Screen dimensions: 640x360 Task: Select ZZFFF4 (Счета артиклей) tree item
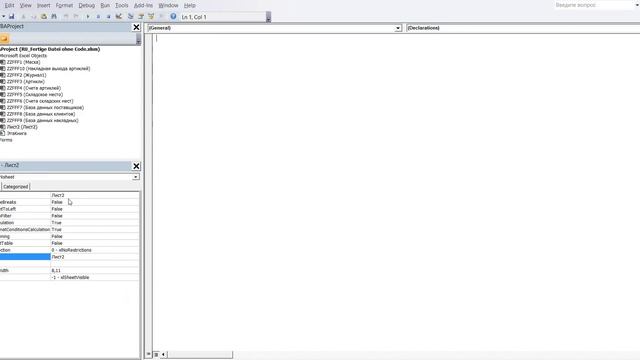[33, 88]
